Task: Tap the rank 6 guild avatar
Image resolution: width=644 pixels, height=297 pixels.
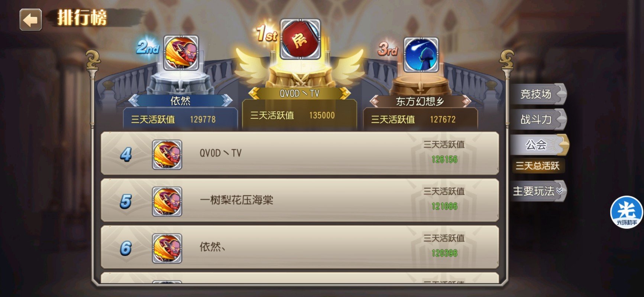Action: (x=167, y=248)
